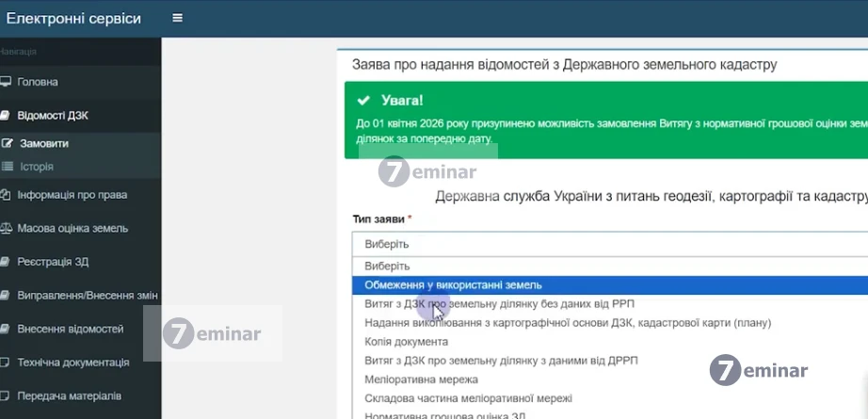Click the Замовити edit pencil icon
The image size is (868, 419).
tap(8, 144)
